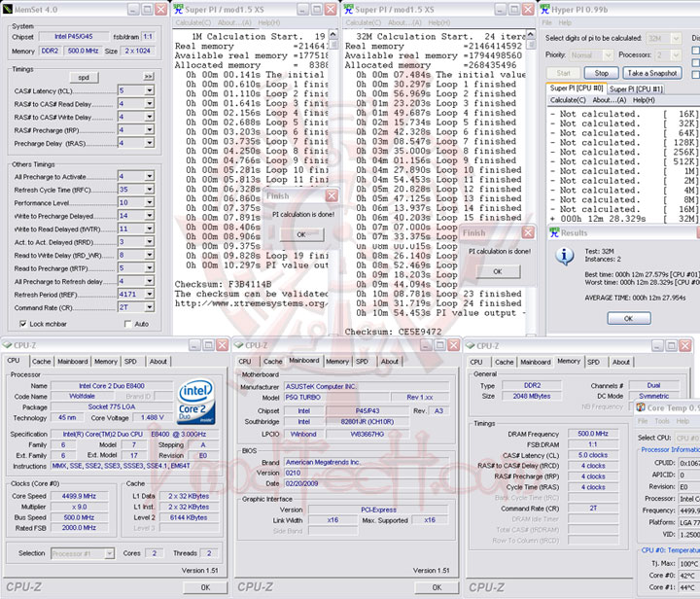Open the Read to Precharge (tRTP) dropdown
Screen dimensions: 700x599
click(149, 267)
